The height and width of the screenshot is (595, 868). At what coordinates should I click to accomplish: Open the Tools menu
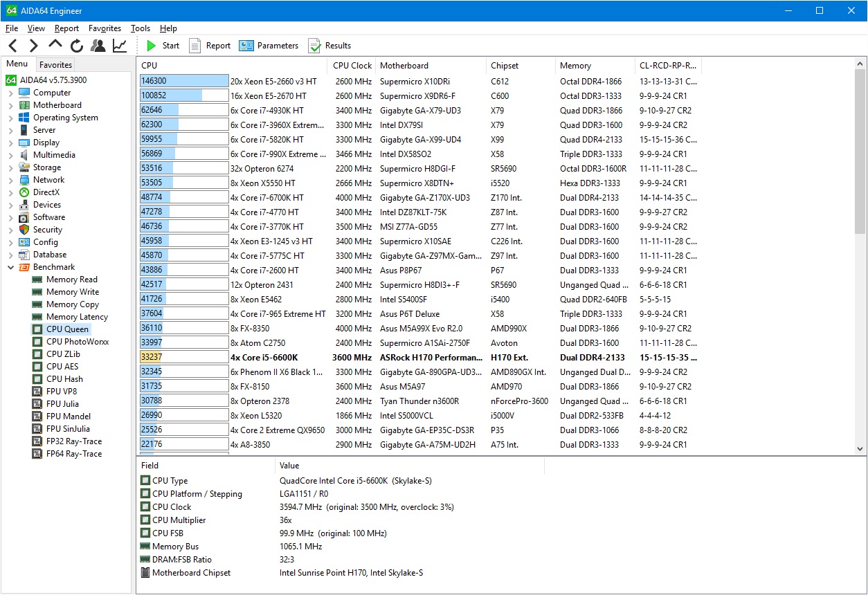(x=141, y=28)
